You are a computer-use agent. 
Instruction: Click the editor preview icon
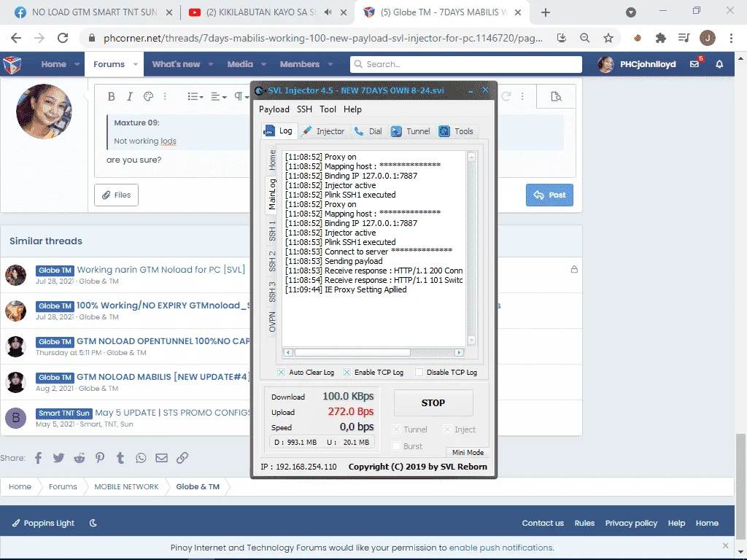(556, 97)
